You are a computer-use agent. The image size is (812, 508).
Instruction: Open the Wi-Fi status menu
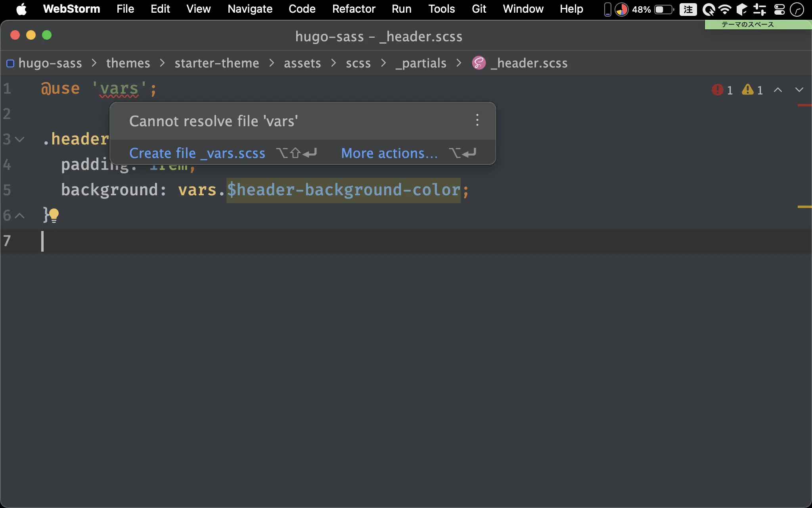coord(725,9)
